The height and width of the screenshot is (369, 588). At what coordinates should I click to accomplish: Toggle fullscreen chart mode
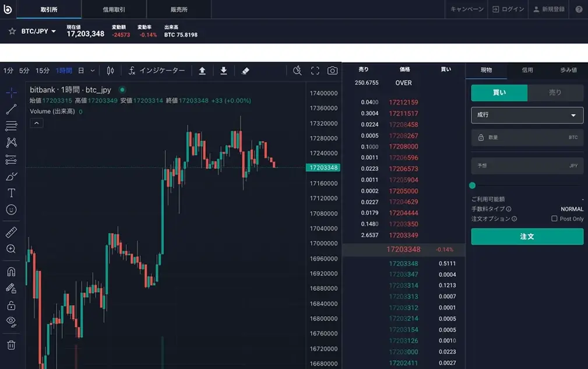[315, 71]
